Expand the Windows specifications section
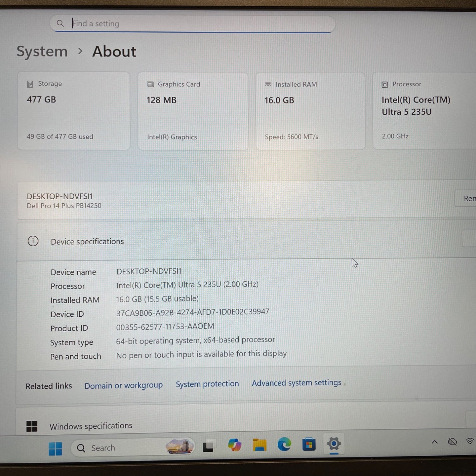Screen dimensions: 476x476 coord(91,426)
